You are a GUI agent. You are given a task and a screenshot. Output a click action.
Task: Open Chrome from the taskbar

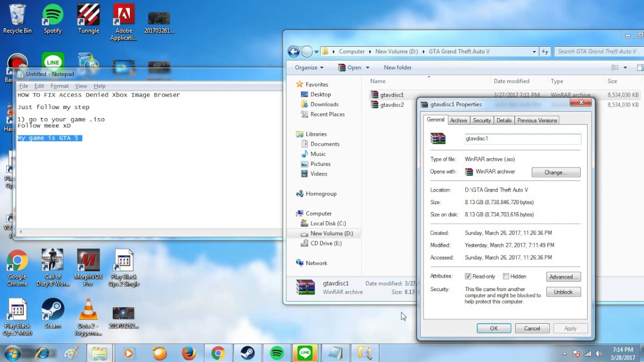tap(218, 353)
